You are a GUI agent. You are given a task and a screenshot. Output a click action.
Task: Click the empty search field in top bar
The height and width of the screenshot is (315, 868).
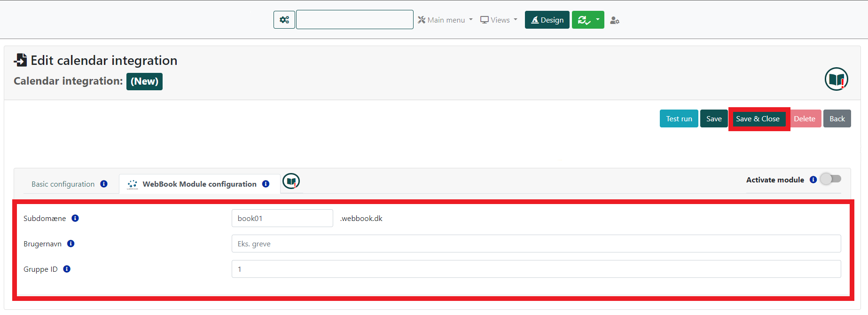pyautogui.click(x=355, y=20)
